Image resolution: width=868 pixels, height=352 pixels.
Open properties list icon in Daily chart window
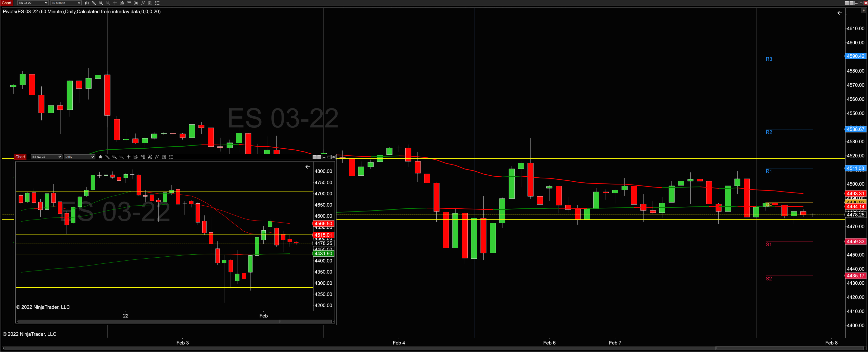click(x=171, y=157)
